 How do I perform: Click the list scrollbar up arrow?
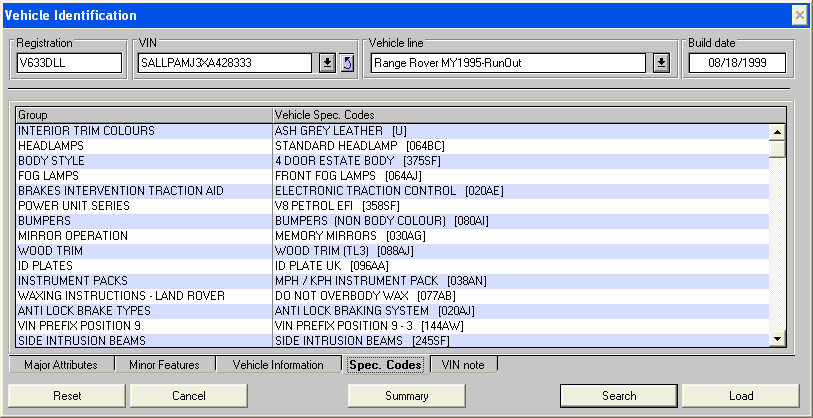click(x=777, y=132)
